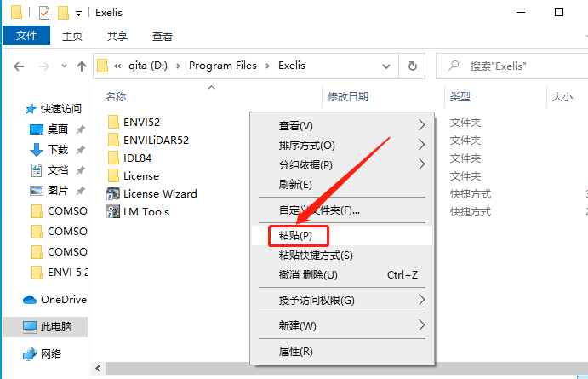The image size is (588, 379).
Task: Click the Back navigation arrow
Action: pos(19,66)
